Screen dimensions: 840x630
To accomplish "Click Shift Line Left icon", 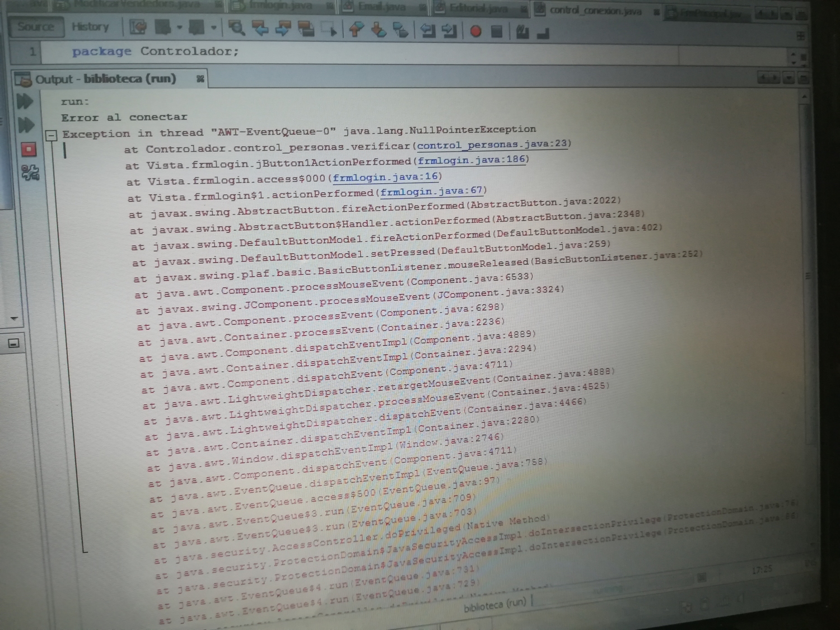I will [x=427, y=31].
